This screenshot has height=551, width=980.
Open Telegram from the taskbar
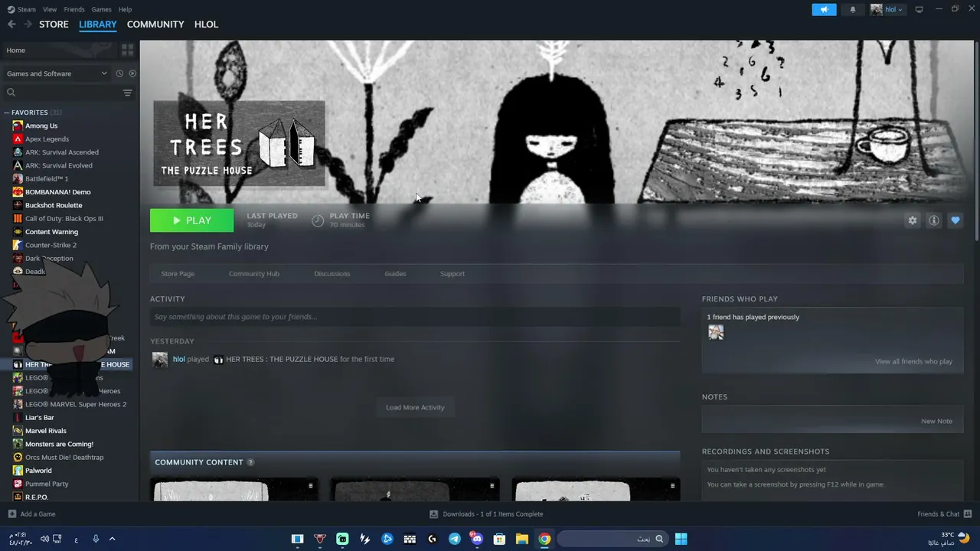[455, 539]
